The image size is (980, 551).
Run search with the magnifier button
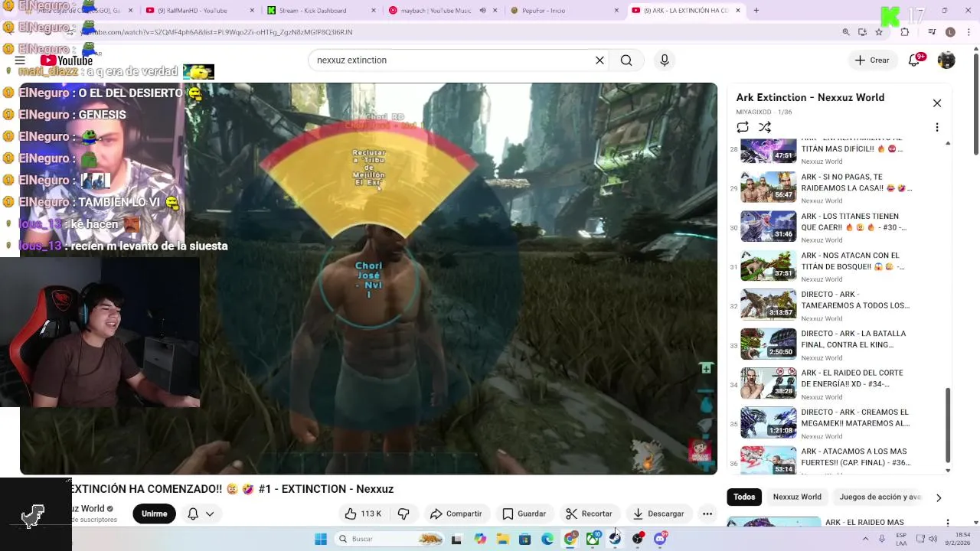pos(626,60)
